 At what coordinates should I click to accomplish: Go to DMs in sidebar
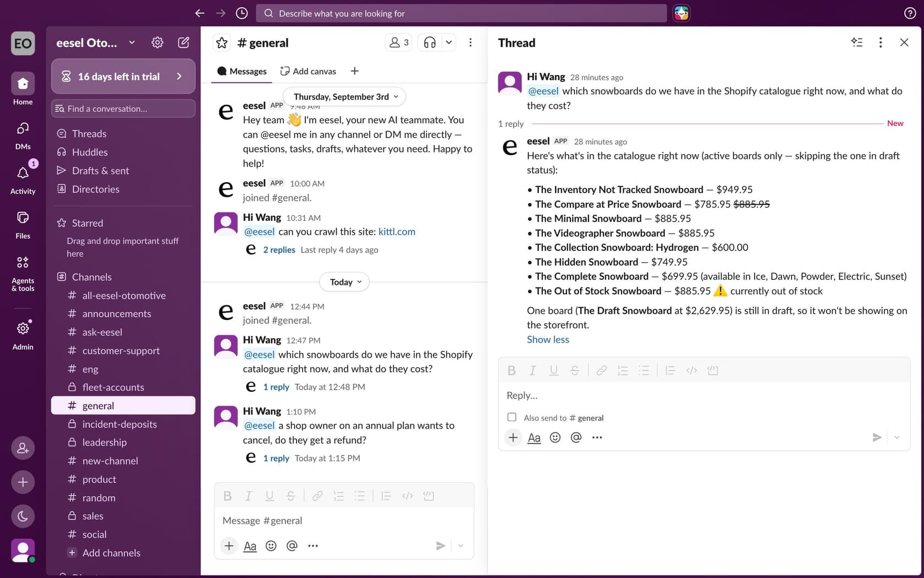[x=23, y=135]
